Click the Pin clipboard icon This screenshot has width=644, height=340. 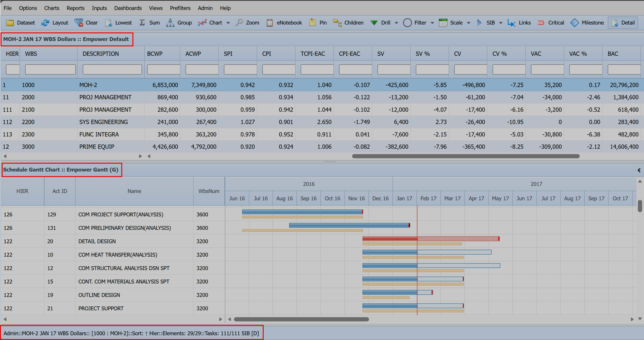(317, 23)
